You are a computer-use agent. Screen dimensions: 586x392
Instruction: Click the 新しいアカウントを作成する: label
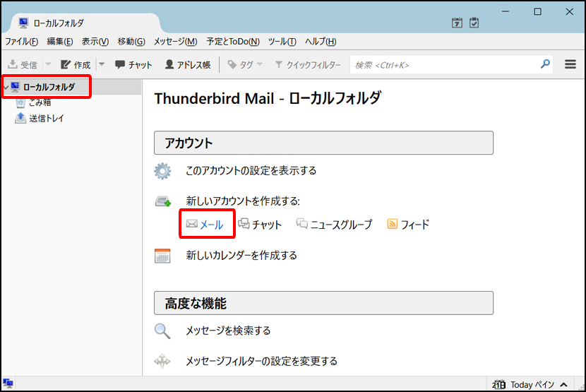(x=243, y=201)
